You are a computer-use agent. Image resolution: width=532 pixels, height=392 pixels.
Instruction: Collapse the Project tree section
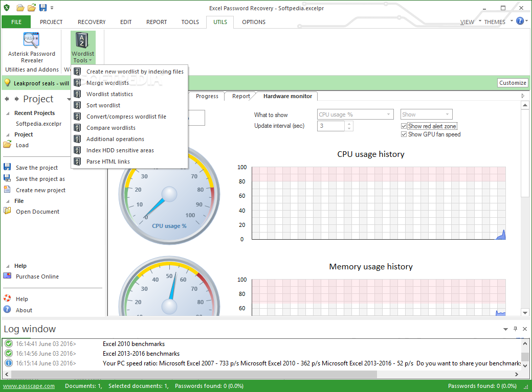[8, 134]
